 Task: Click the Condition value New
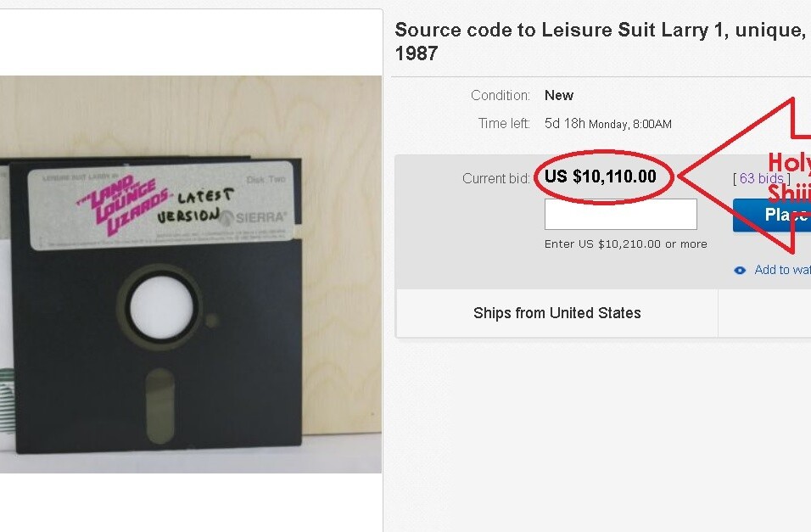pos(559,95)
